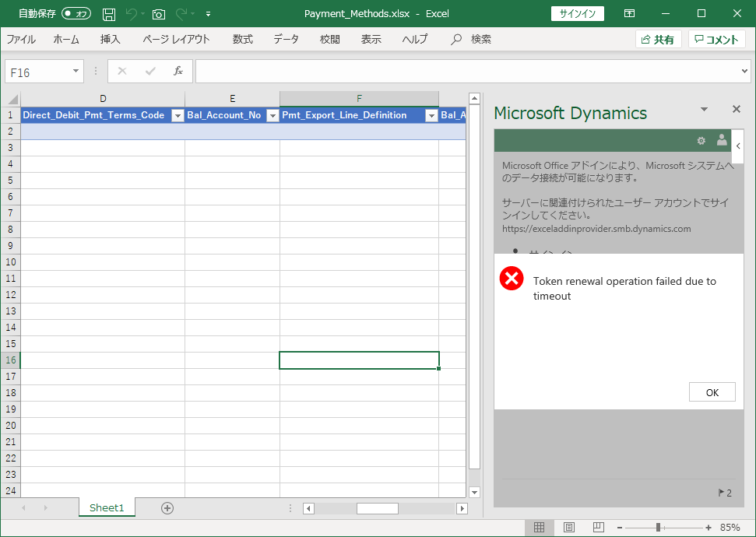Image resolution: width=756 pixels, height=537 pixels.
Task: Click the Name Box showing F16
Action: 39,72
